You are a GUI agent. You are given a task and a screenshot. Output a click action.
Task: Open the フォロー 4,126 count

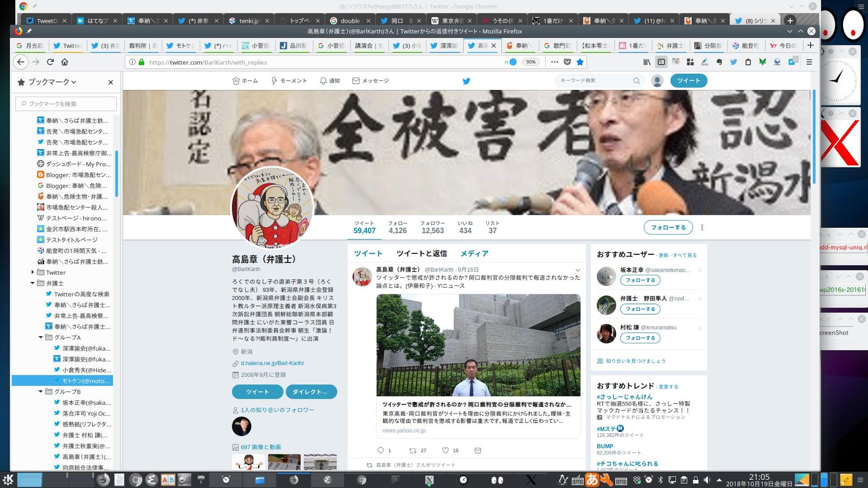click(x=398, y=227)
